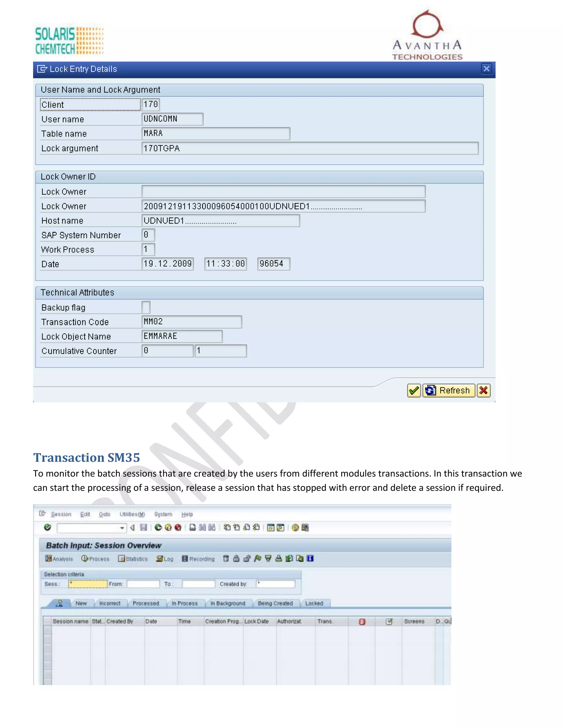
Task: Open the Session menu
Action: tap(61, 514)
